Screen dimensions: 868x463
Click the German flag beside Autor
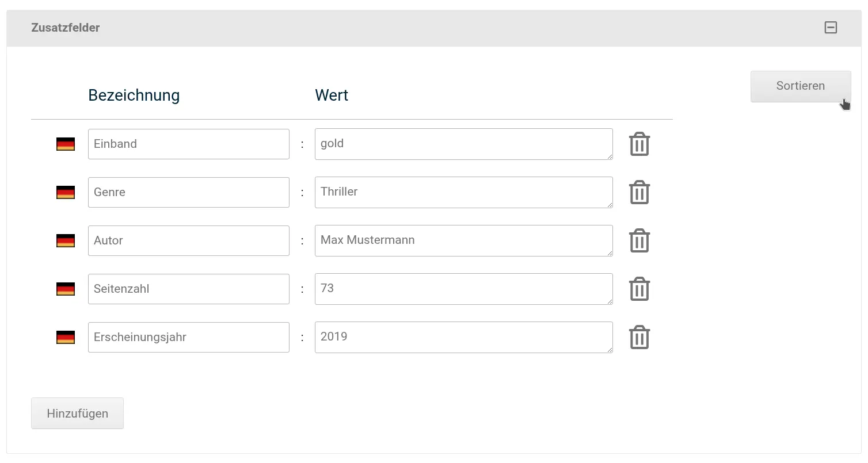66,241
